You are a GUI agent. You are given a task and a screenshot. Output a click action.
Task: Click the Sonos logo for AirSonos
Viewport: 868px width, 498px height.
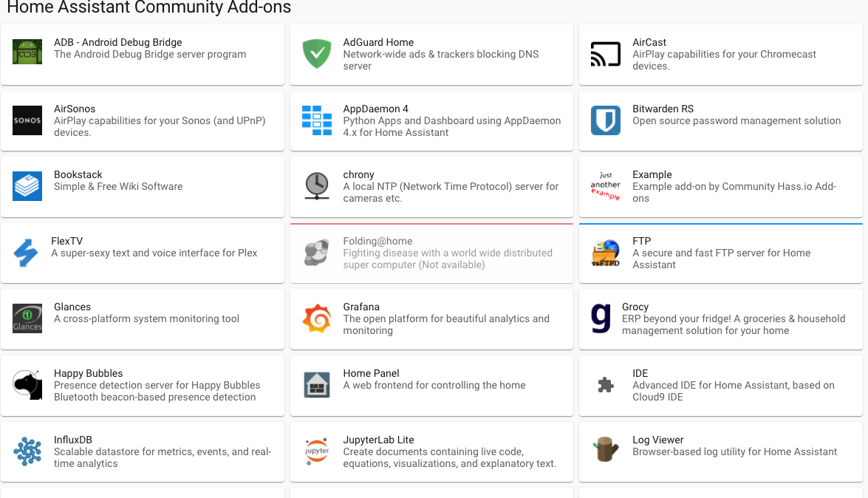(27, 120)
